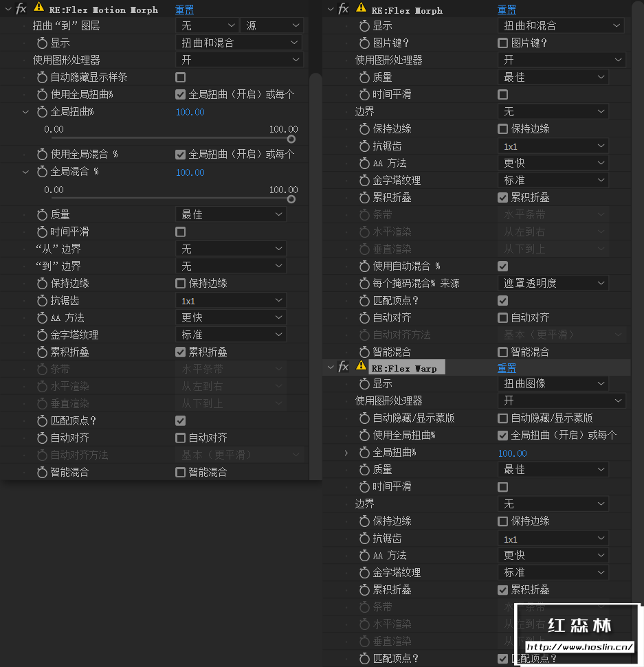This screenshot has height=667, width=644.
Task: Enable 自动隐藏显示样条 checkbox
Action: click(181, 78)
